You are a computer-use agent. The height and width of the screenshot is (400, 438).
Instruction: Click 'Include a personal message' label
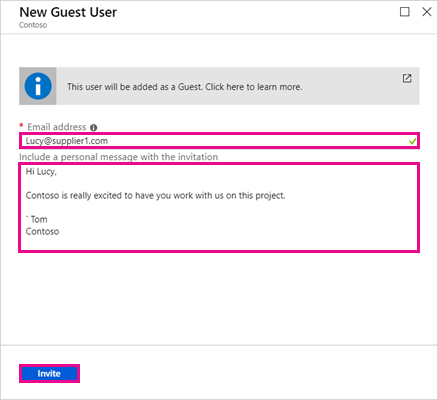118,157
